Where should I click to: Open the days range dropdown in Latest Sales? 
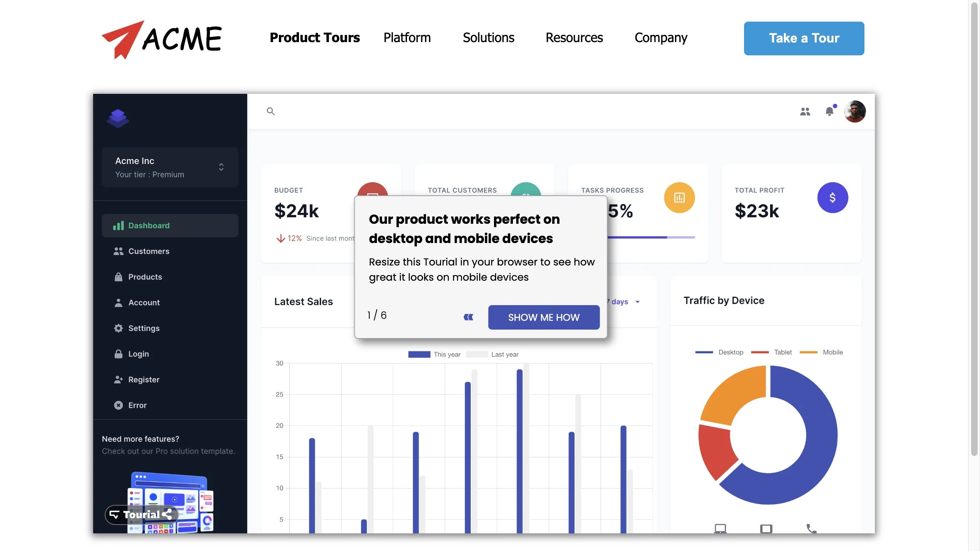(624, 302)
